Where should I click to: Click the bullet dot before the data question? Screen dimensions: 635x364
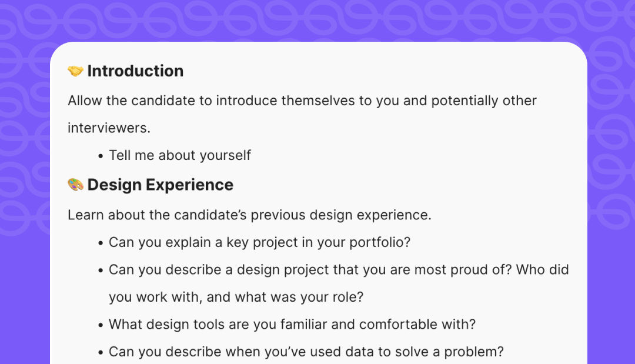pyautogui.click(x=101, y=353)
